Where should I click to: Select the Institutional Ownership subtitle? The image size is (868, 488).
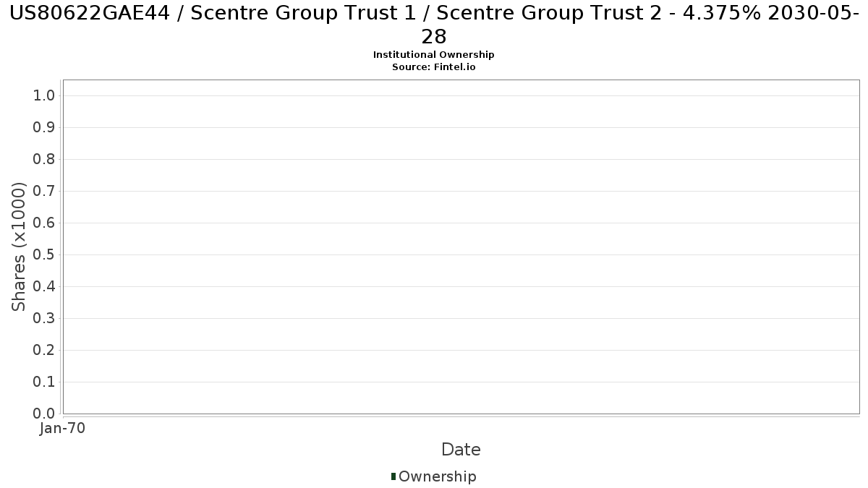click(433, 55)
